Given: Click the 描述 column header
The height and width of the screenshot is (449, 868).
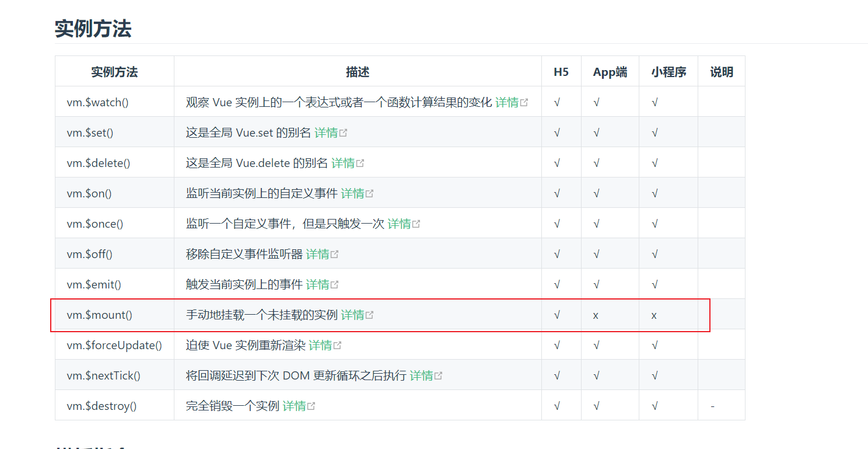Looking at the screenshot, I should click(x=357, y=72).
